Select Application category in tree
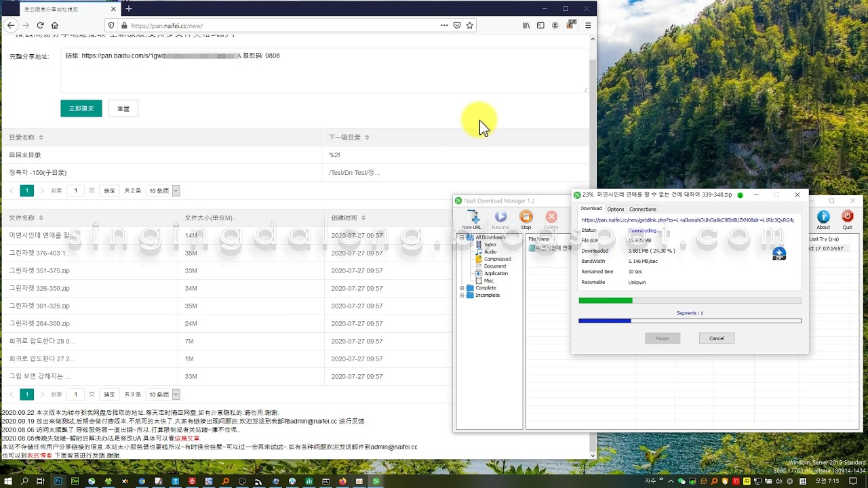 tap(496, 273)
